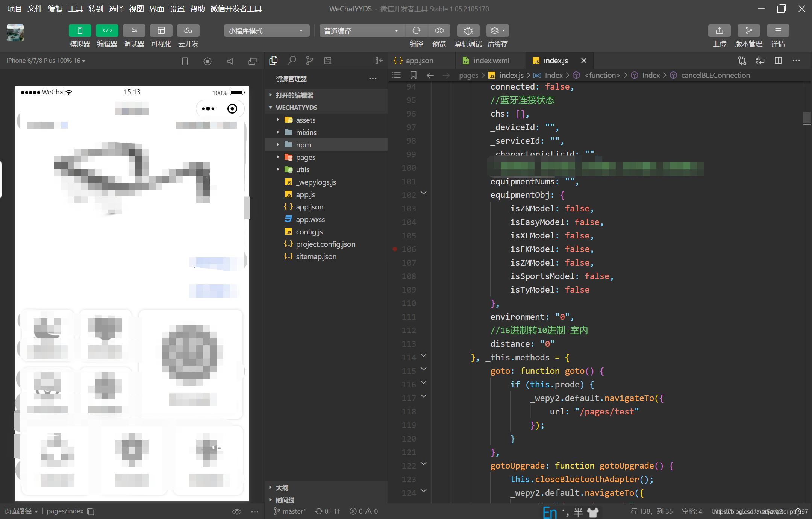Open the 小程序模式 mode dropdown
The width and height of the screenshot is (812, 519).
(267, 31)
